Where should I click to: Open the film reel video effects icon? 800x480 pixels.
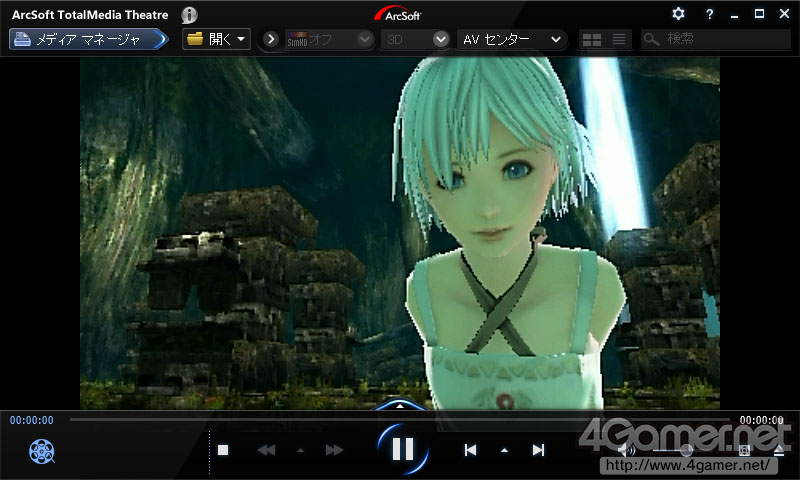pos(41,451)
